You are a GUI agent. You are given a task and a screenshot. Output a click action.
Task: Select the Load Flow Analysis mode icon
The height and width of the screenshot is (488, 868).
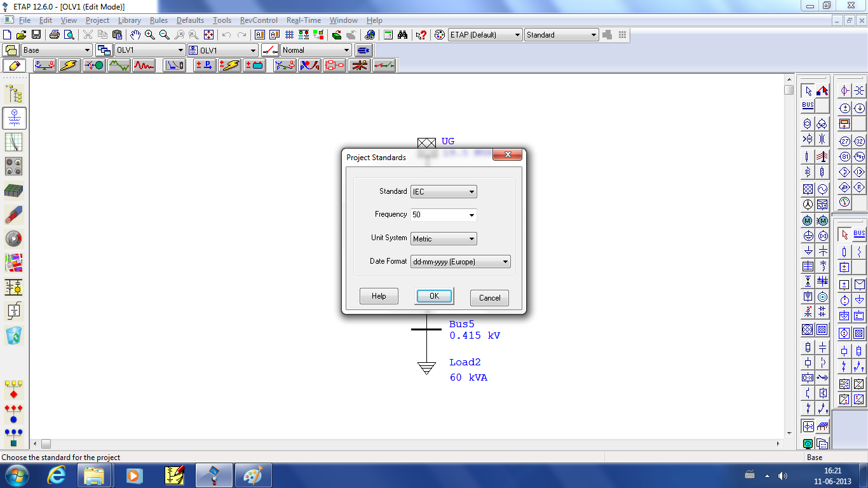pos(44,65)
